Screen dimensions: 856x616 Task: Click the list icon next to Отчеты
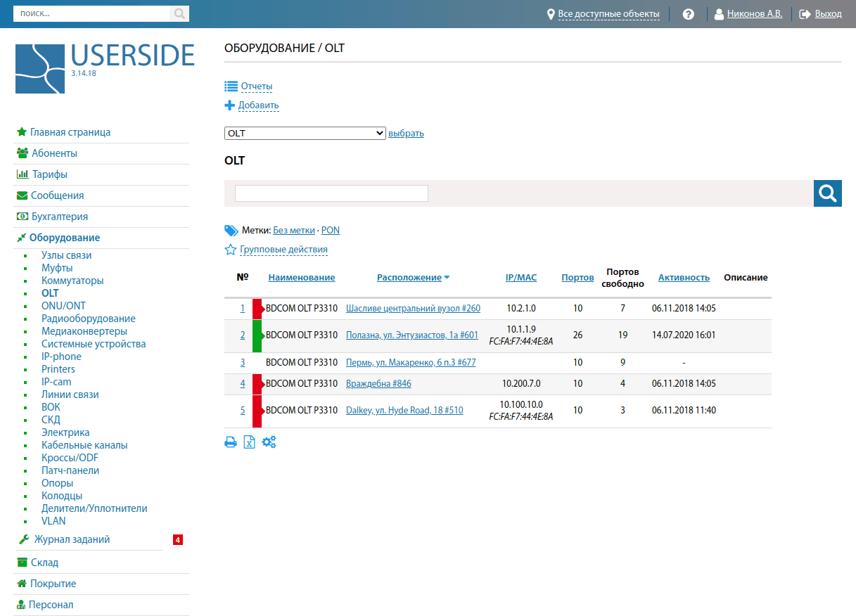coord(230,85)
